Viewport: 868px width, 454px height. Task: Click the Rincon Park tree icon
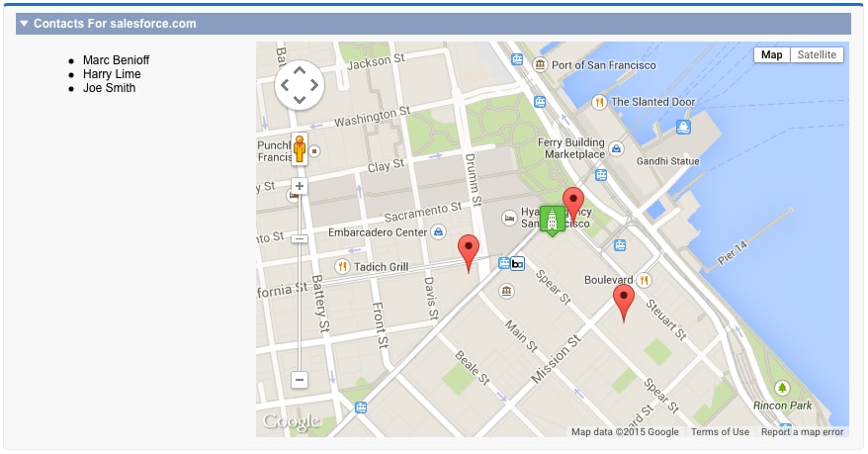782,388
